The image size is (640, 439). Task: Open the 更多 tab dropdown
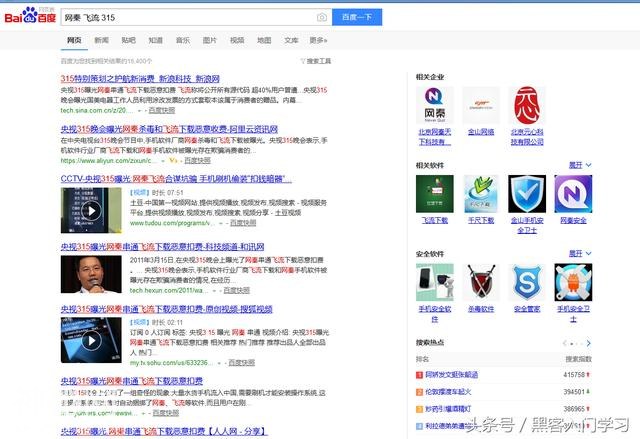[x=318, y=40]
